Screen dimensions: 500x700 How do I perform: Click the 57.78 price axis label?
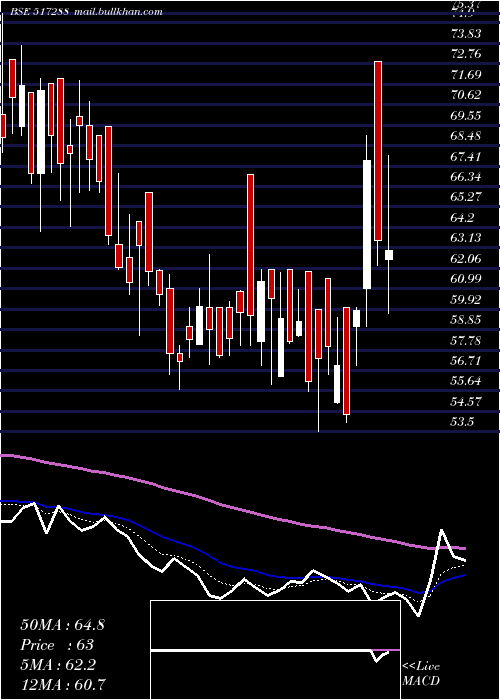pos(466,341)
